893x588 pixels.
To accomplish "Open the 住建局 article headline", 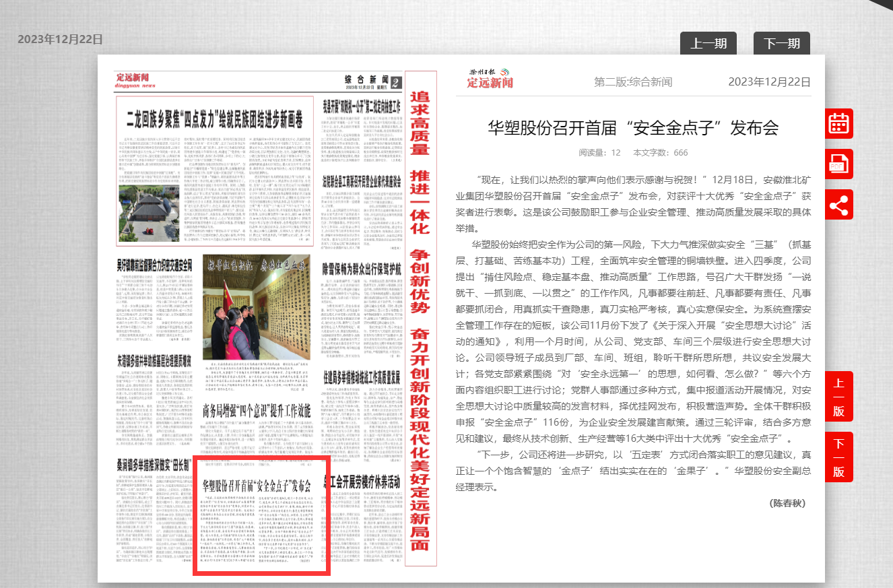I will (x=362, y=375).
